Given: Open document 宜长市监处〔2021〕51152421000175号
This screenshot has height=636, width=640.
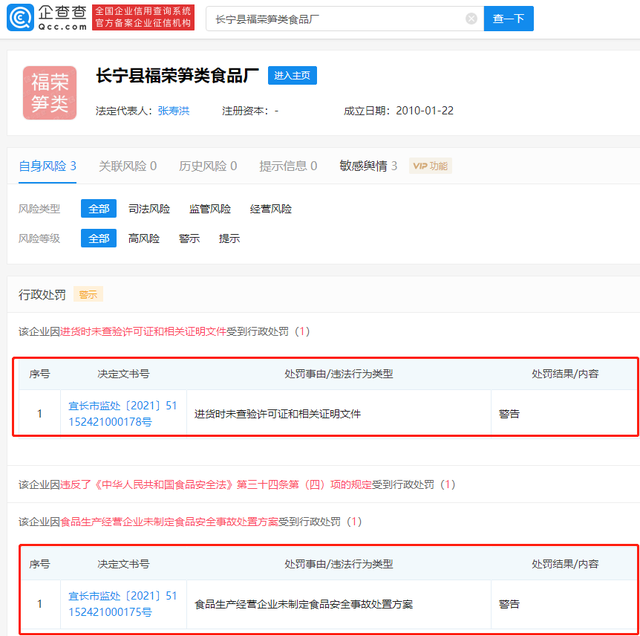Looking at the screenshot, I should point(123,604).
